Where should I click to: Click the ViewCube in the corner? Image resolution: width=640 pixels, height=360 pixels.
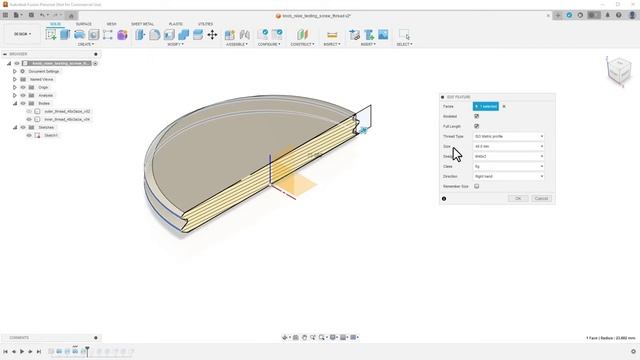[x=619, y=71]
